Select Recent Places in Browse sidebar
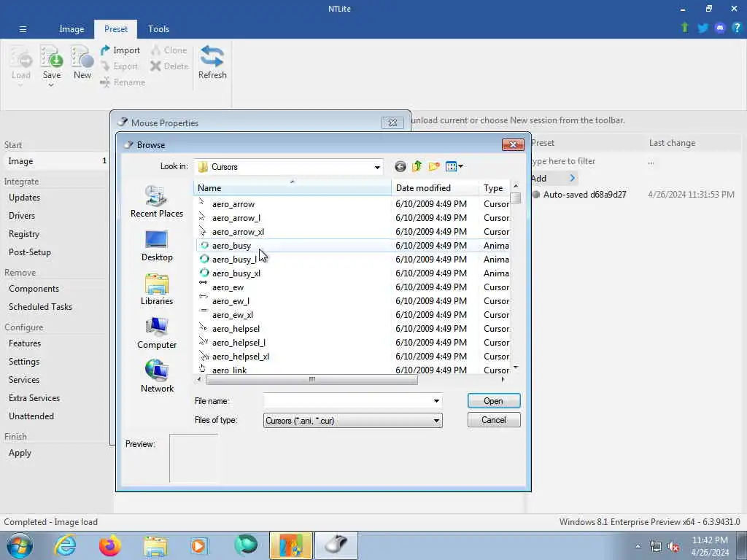Image resolution: width=747 pixels, height=560 pixels. (x=157, y=201)
